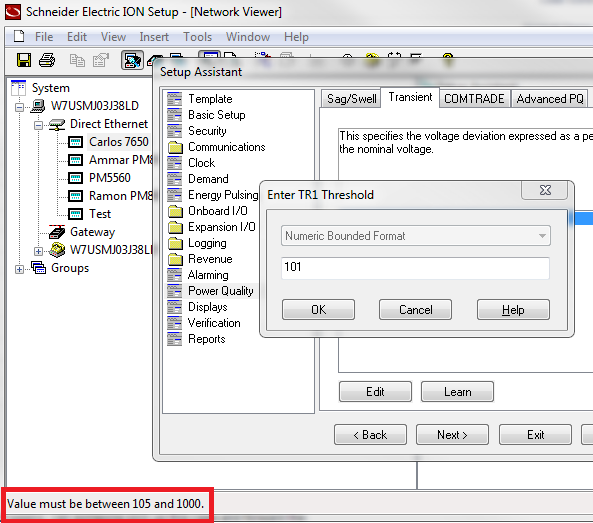Click the greyed Copy toolbar icon
The image size is (593, 523).
(x=78, y=60)
